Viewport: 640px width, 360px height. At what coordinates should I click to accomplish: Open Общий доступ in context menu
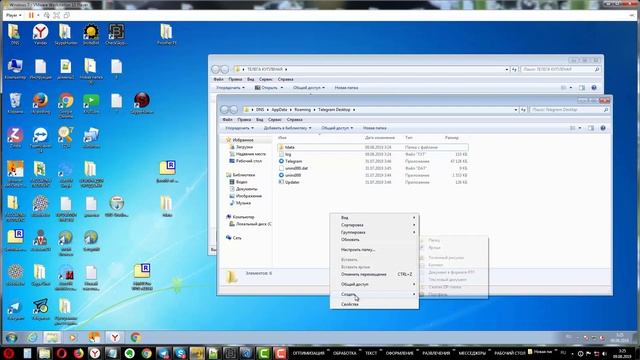[x=374, y=284]
